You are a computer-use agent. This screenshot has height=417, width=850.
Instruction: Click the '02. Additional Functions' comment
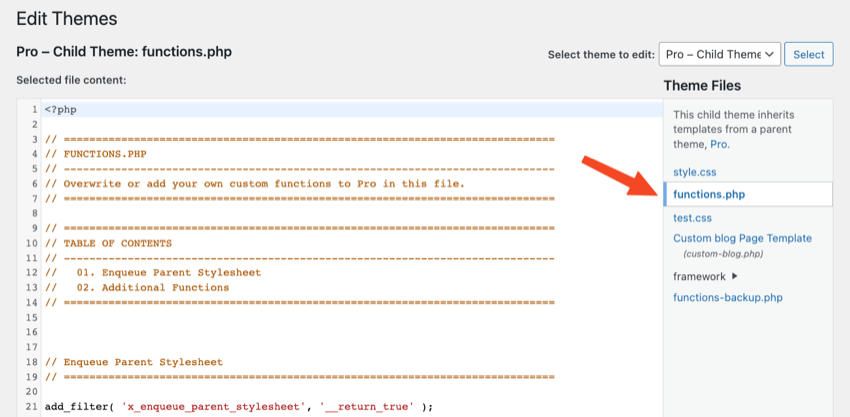click(152, 287)
